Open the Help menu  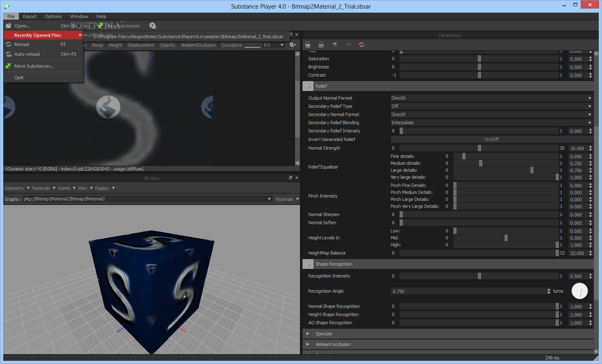coord(101,16)
